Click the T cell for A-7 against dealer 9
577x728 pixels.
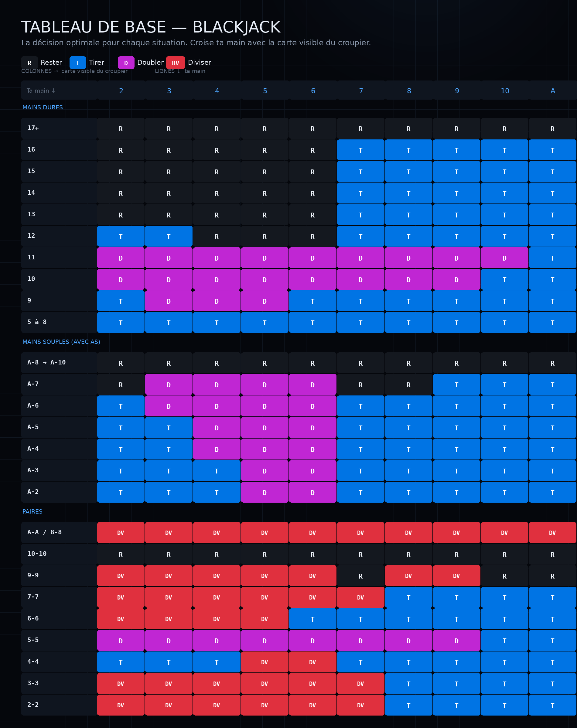coord(456,384)
